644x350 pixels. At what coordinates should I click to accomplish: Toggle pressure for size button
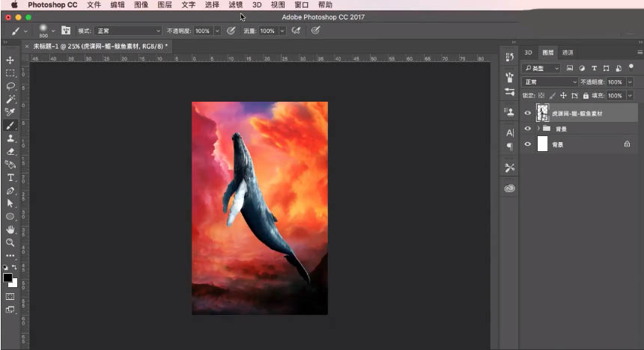pyautogui.click(x=315, y=31)
